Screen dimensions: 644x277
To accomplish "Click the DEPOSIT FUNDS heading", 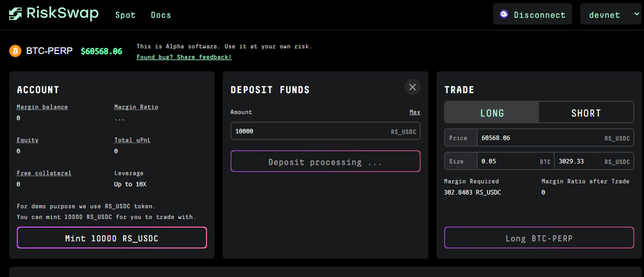I will pos(270,90).
